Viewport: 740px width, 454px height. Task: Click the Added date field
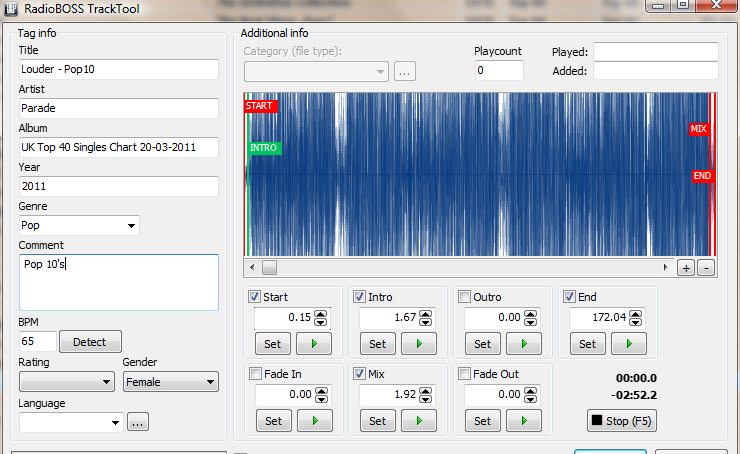click(656, 70)
